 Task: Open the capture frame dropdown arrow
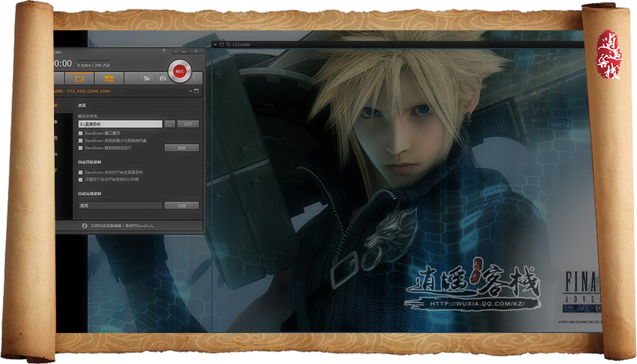[x=215, y=45]
